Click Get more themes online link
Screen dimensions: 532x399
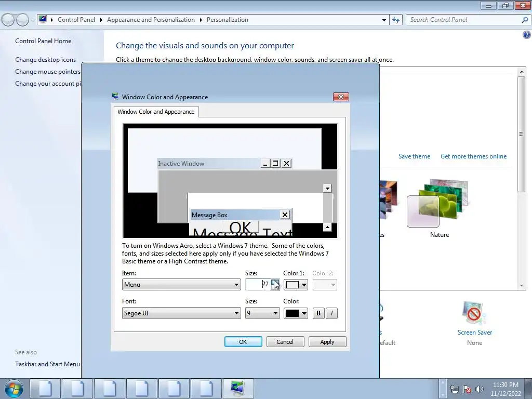click(x=473, y=156)
